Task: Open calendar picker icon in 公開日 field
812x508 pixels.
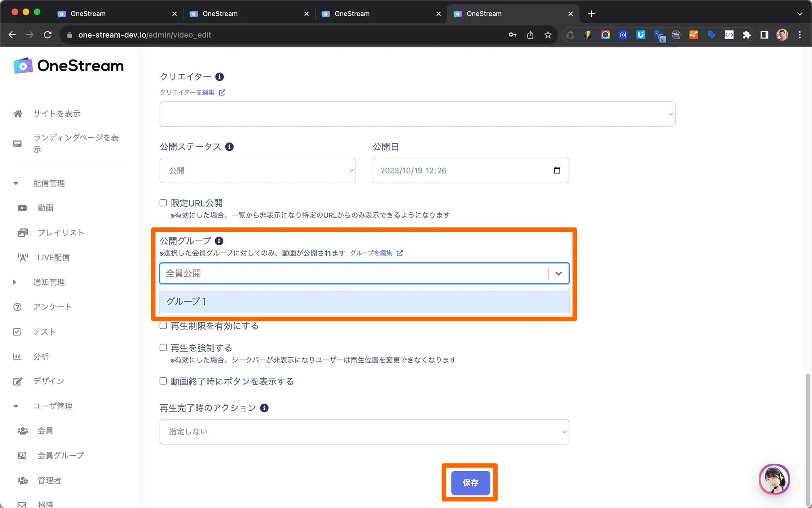Action: 557,171
